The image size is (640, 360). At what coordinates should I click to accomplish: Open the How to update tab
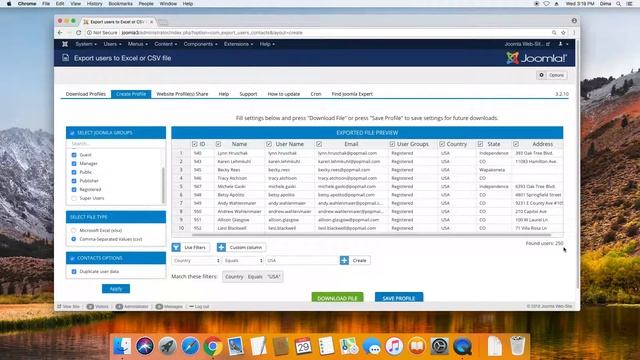[x=284, y=94]
